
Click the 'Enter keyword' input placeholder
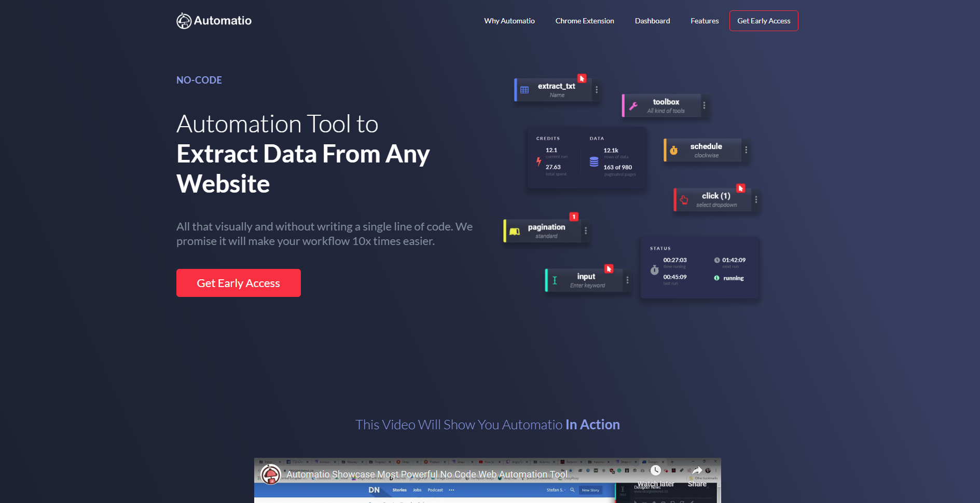[587, 286]
